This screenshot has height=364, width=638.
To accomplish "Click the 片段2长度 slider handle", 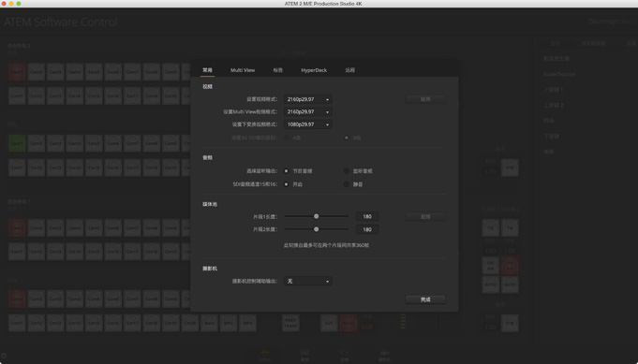I will click(x=316, y=229).
